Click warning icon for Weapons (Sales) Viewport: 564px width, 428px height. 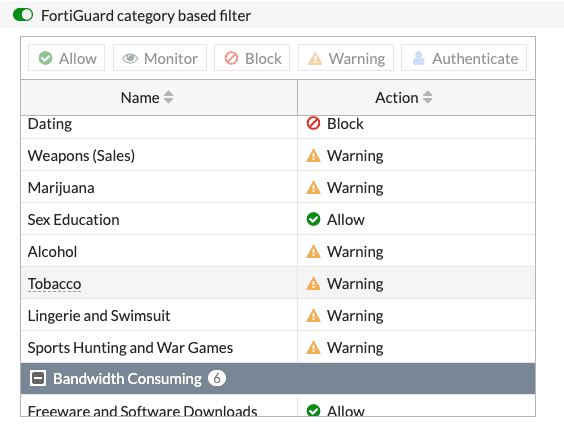pyautogui.click(x=313, y=155)
